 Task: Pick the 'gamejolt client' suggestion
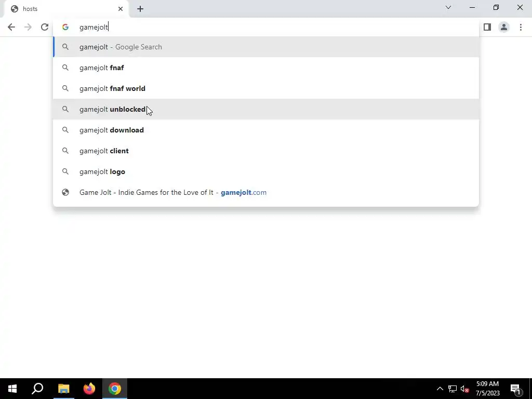pos(266,151)
